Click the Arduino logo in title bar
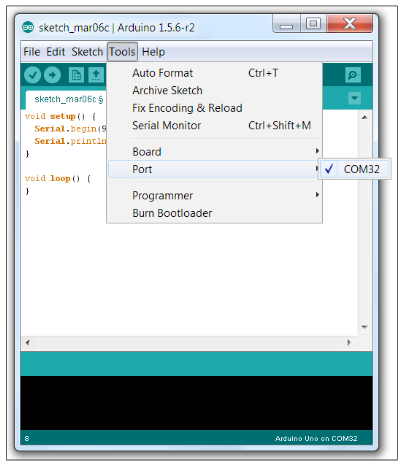 pos(28,27)
